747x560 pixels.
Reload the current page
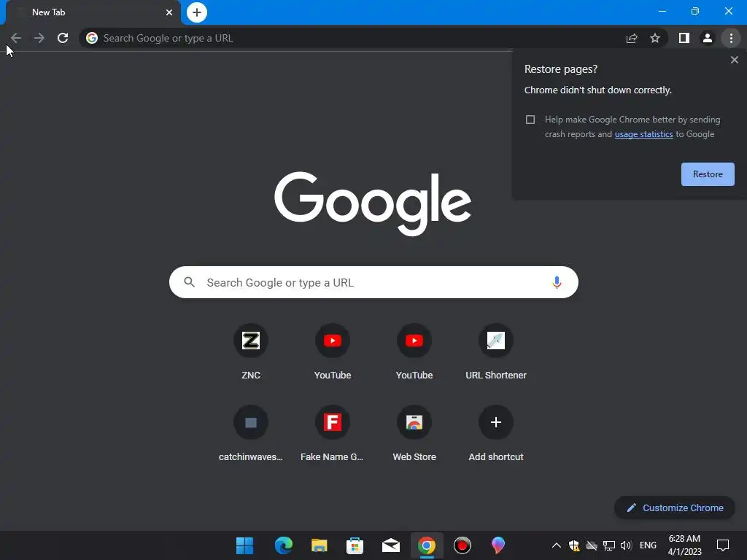[x=63, y=38]
